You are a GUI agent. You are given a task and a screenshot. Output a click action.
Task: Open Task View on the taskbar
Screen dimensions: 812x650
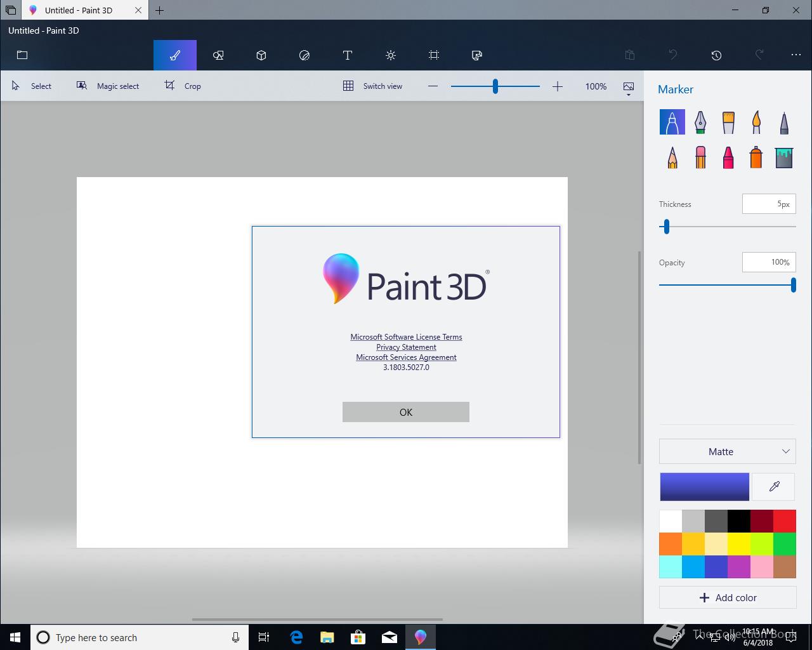[x=264, y=637]
